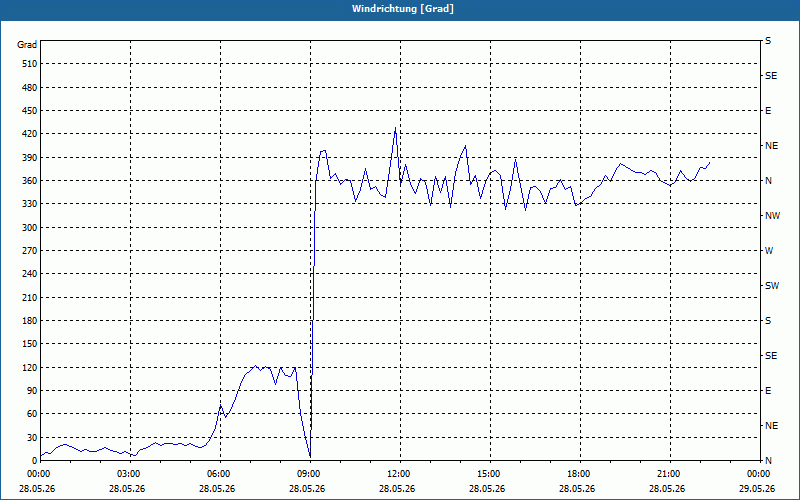The width and height of the screenshot is (800, 500).
Task: Click the 'W' compass direction label
Action: point(769,251)
